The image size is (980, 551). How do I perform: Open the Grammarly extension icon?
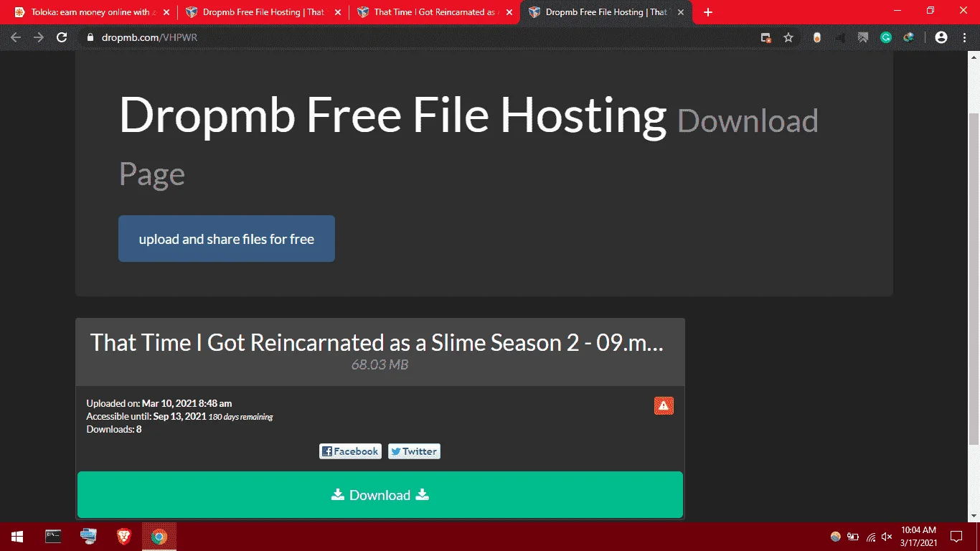[886, 37]
